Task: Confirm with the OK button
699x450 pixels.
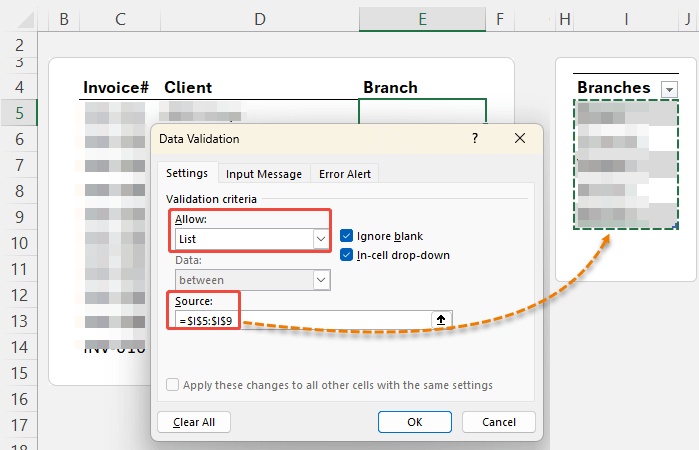Action: click(415, 422)
